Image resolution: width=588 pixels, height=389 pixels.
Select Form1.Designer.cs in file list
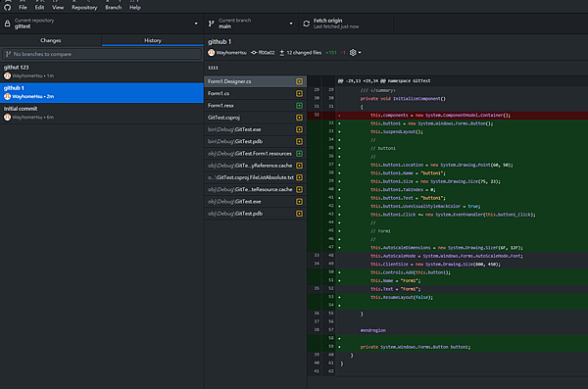tap(256, 81)
